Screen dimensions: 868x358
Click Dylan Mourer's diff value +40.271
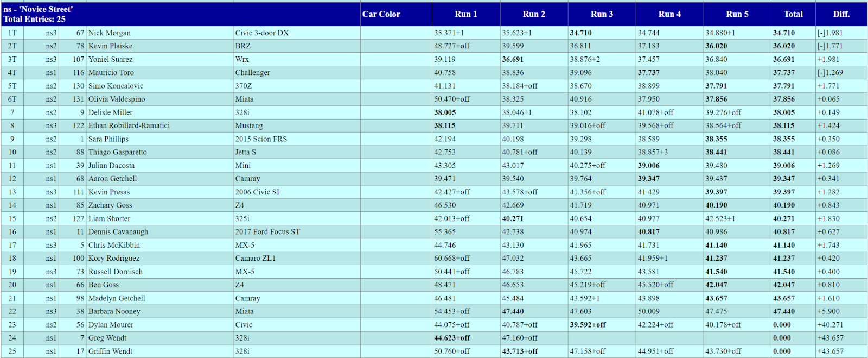[x=831, y=325]
